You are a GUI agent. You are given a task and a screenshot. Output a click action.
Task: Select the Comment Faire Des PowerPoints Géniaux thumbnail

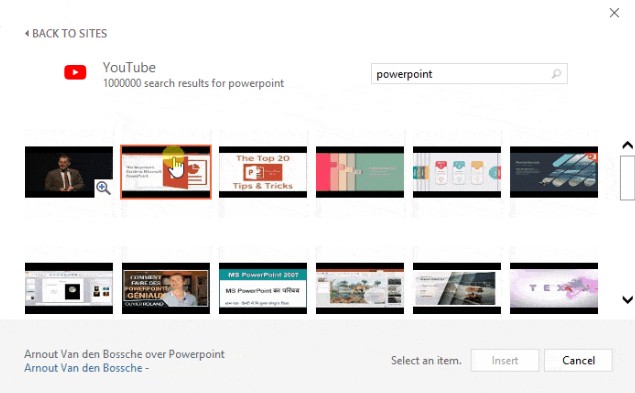(x=166, y=288)
